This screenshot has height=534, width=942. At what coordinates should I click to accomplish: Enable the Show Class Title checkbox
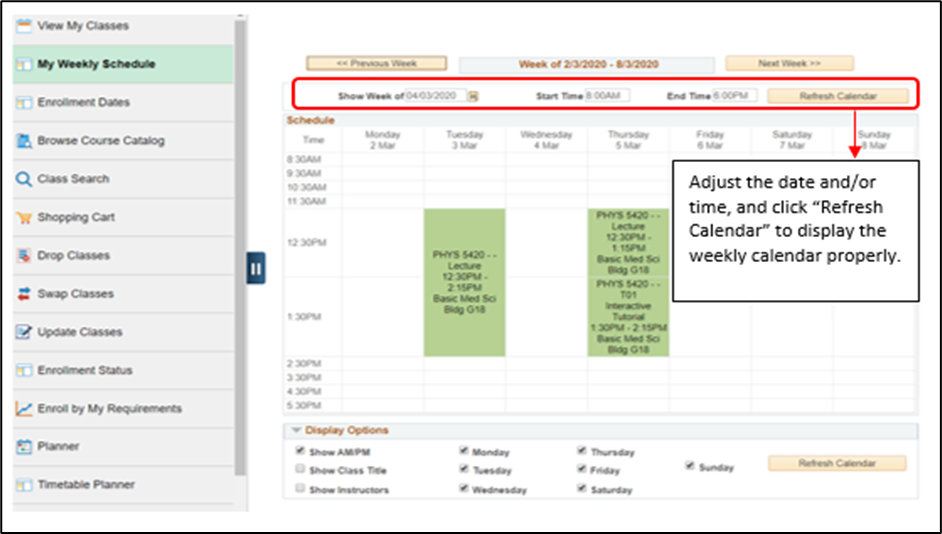click(x=300, y=469)
